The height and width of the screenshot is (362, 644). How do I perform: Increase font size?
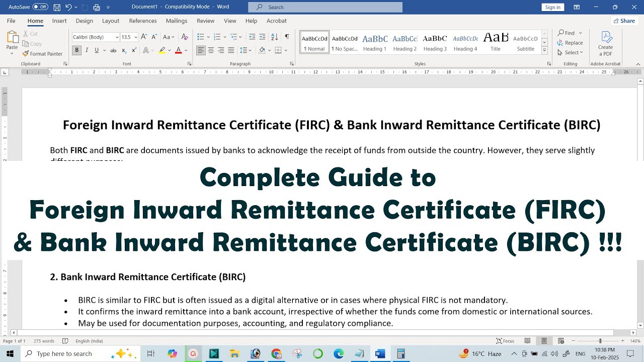pyautogui.click(x=144, y=37)
